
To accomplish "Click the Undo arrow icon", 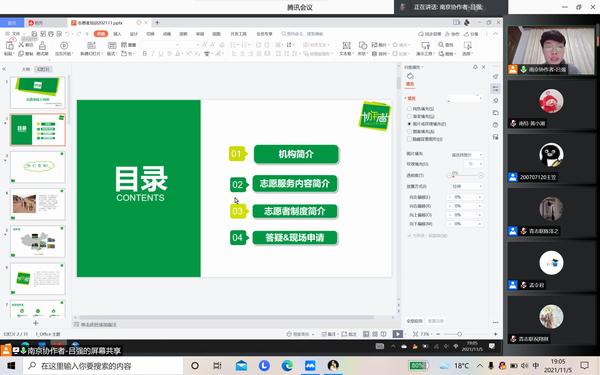I will tap(67, 34).
